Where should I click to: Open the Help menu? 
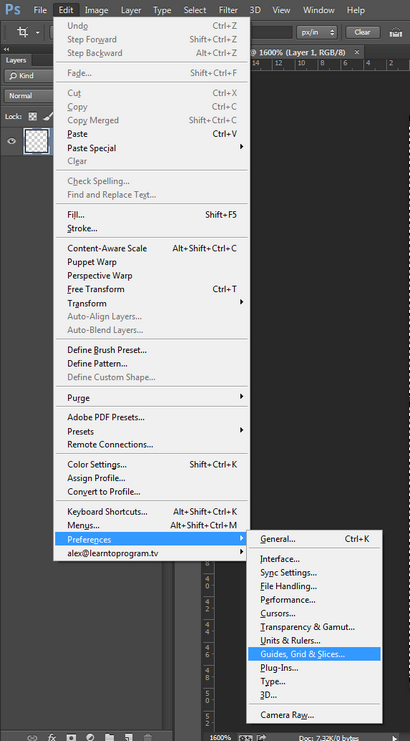pyautogui.click(x=356, y=10)
